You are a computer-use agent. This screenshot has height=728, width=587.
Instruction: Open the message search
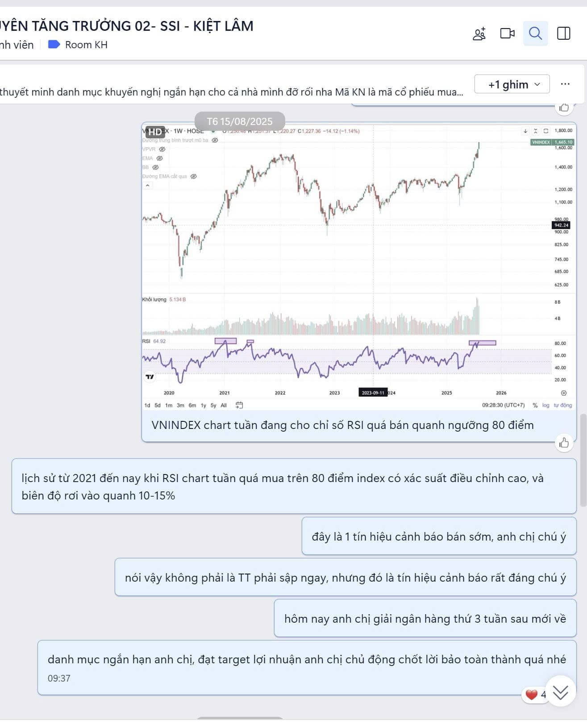[x=535, y=33]
